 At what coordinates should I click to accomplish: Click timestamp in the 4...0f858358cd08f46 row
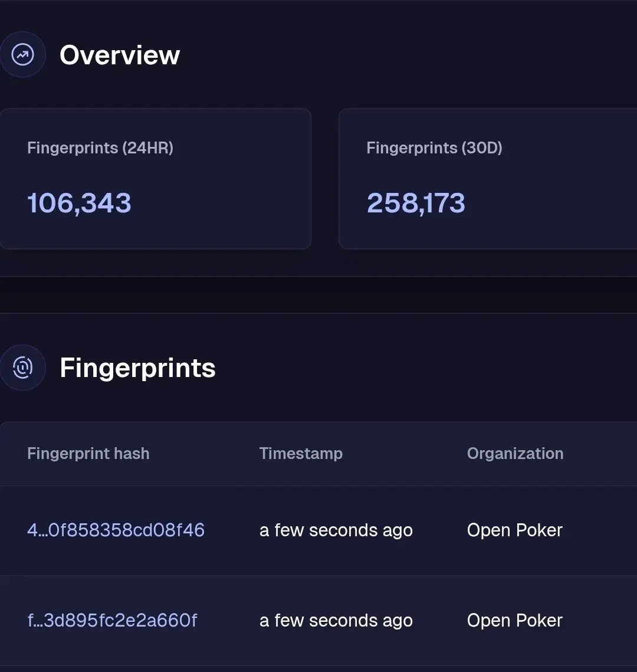pos(336,530)
